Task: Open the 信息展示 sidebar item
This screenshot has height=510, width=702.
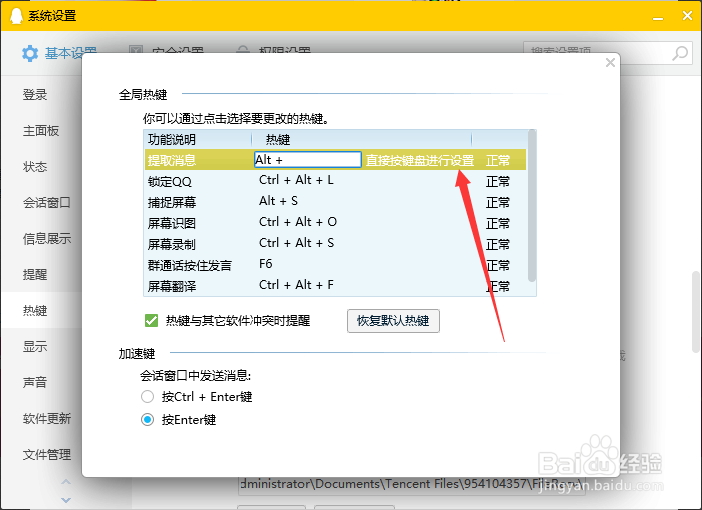Action: (47, 239)
